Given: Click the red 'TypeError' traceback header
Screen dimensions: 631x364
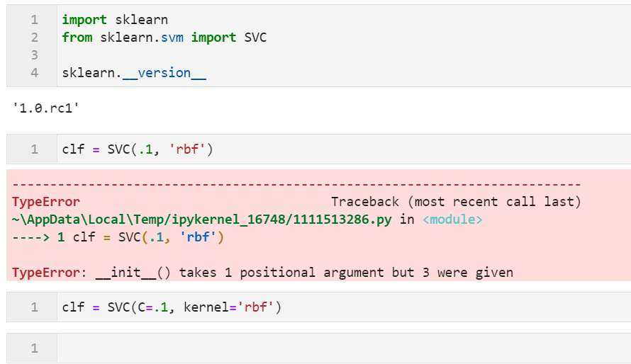Looking at the screenshot, I should 46,202.
